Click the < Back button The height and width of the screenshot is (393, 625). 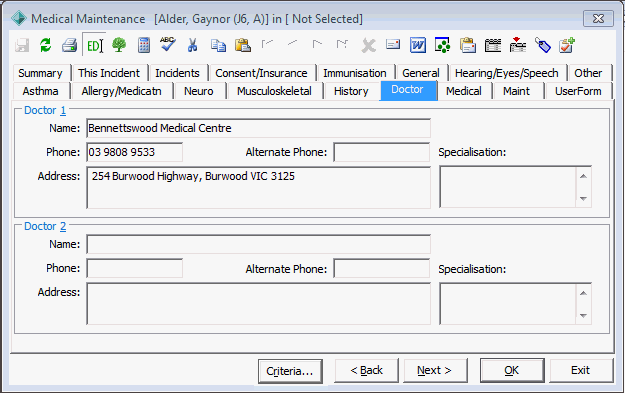point(366,371)
